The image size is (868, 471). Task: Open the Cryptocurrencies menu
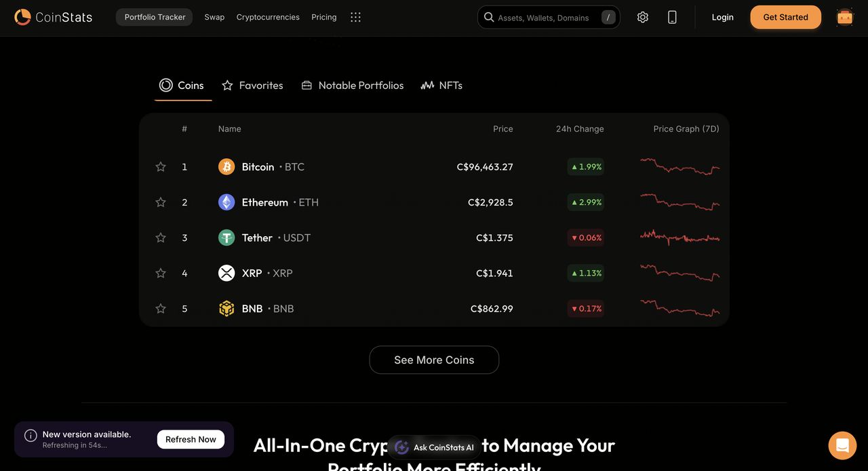click(268, 17)
